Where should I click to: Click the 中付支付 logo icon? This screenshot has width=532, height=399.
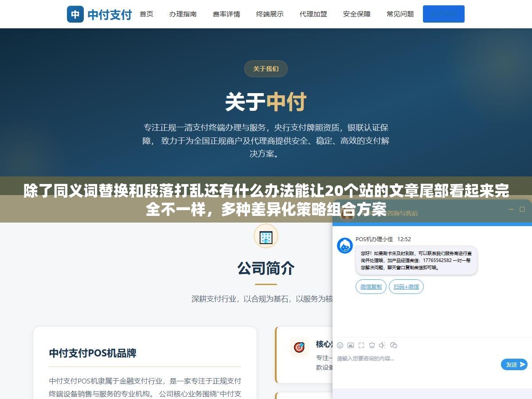pyautogui.click(x=75, y=14)
